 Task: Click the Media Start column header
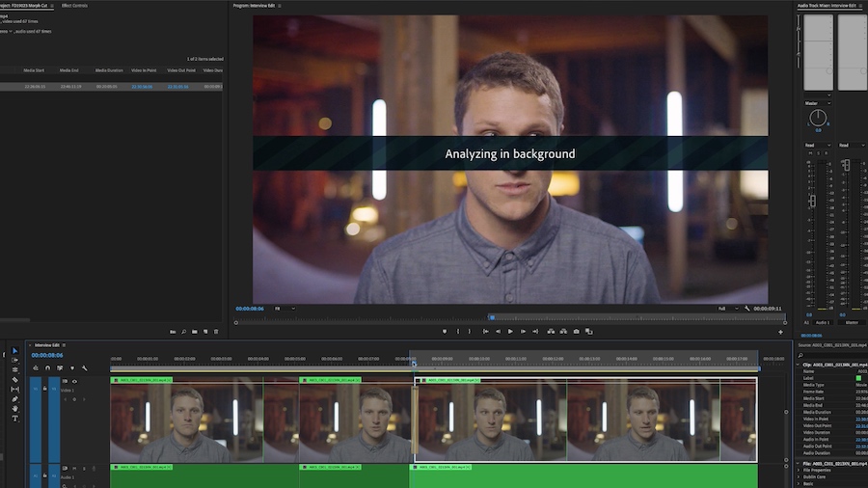tap(34, 70)
